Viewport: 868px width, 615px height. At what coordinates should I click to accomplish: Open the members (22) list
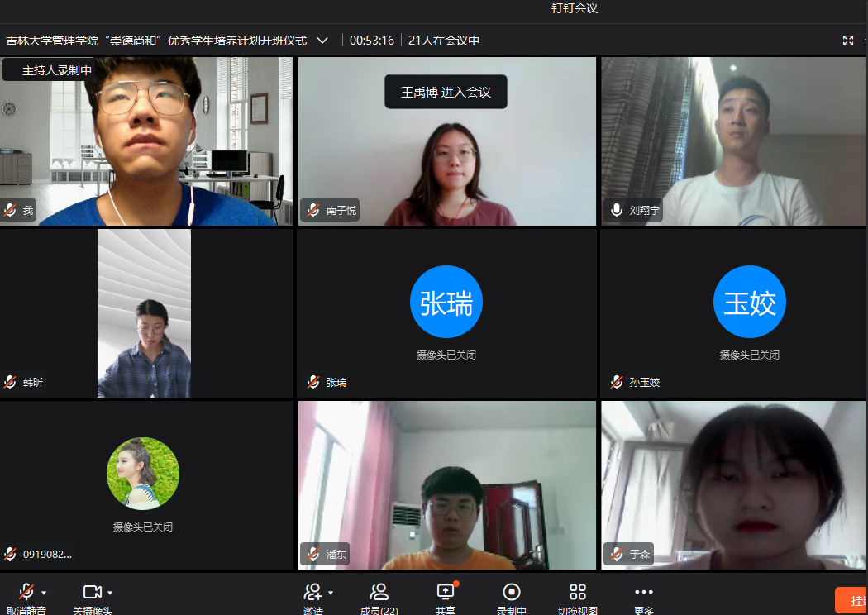point(379,592)
